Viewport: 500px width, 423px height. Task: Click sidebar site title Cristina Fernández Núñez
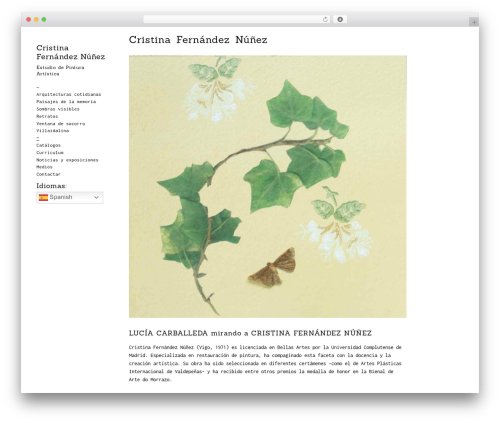click(x=71, y=52)
